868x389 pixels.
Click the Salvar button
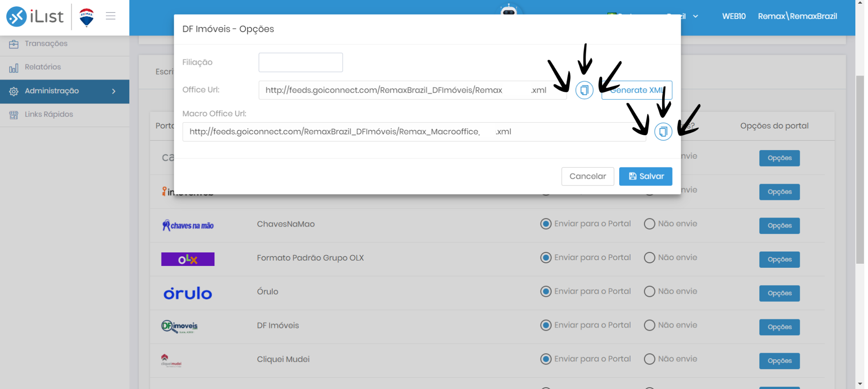[x=645, y=176]
